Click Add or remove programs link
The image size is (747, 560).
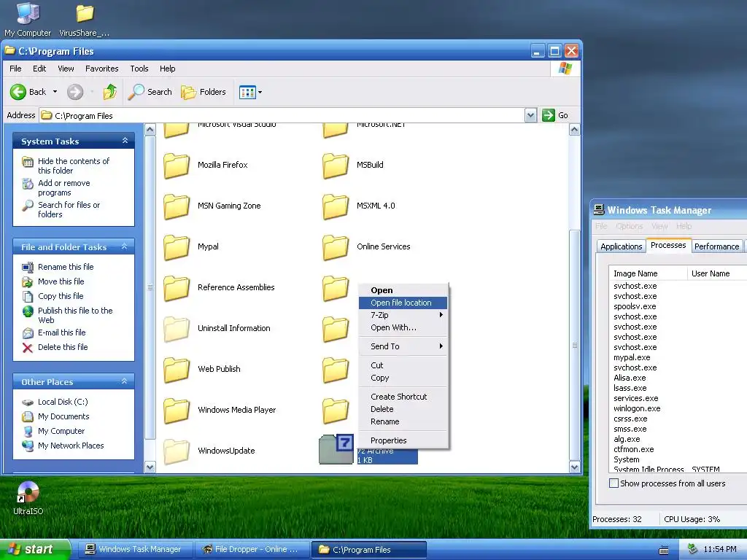(64, 187)
